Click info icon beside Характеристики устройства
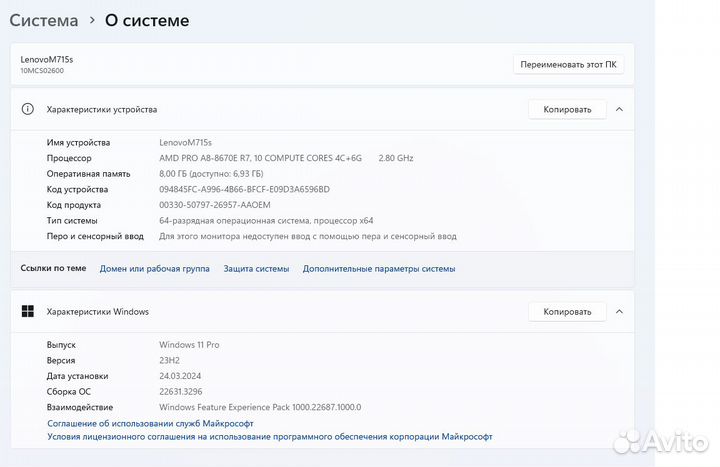This screenshot has height=467, width=720. coord(28,109)
